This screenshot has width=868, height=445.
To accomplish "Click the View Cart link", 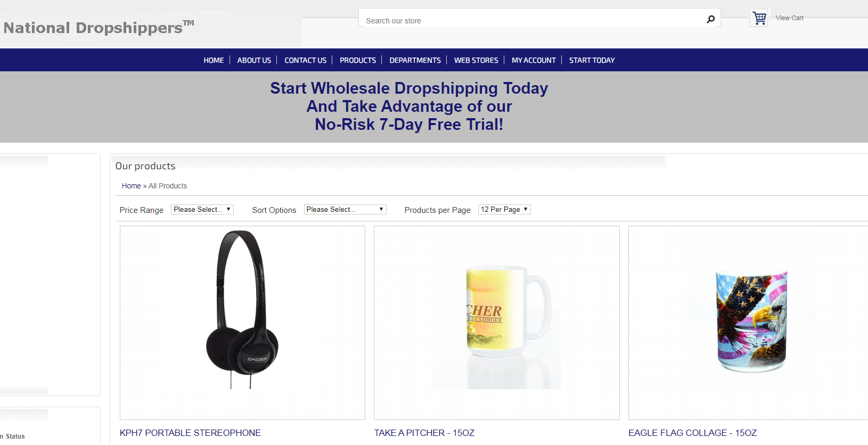I will pos(789,18).
